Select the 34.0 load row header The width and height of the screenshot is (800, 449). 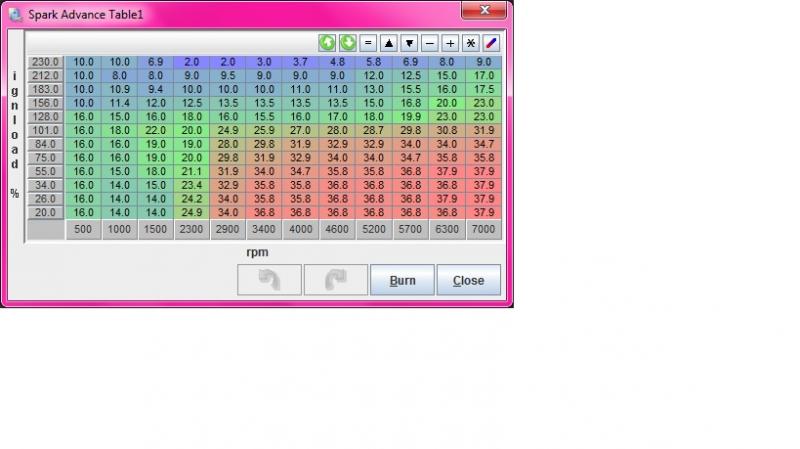click(45, 185)
